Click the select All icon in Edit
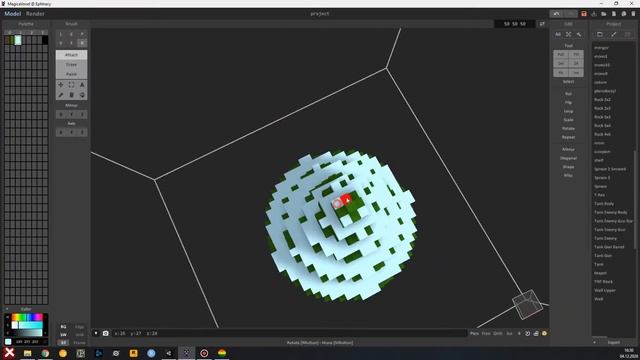The image size is (640, 360). [x=558, y=35]
